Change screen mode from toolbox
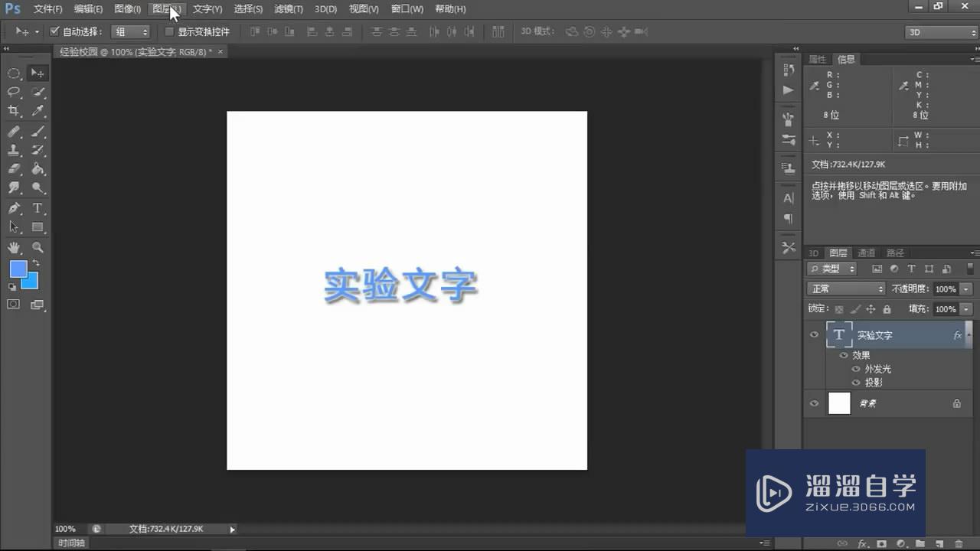The image size is (980, 551). pyautogui.click(x=38, y=305)
